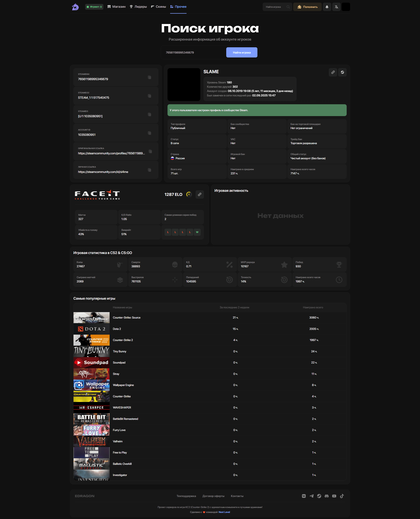The image size is (420, 519).
Task: Open the notifications bell
Action: click(x=327, y=7)
